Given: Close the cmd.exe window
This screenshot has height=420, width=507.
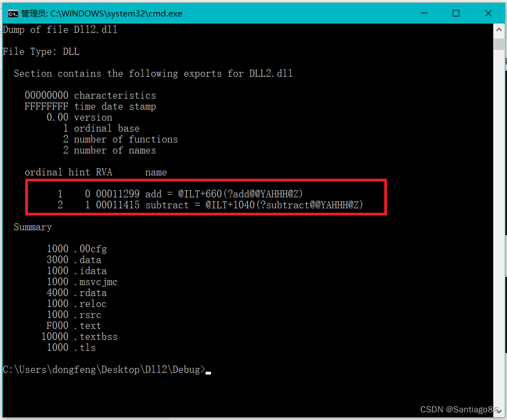Looking at the screenshot, I should (488, 13).
